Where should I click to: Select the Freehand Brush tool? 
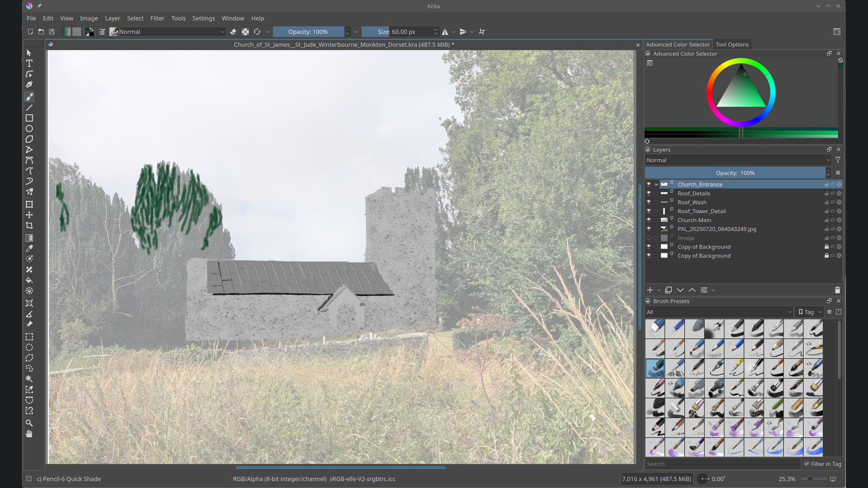click(29, 97)
